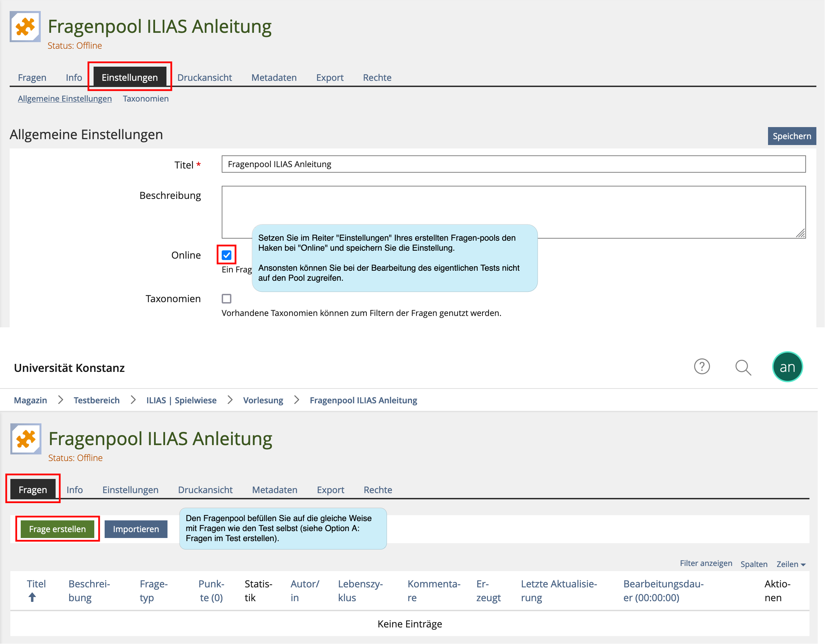This screenshot has width=825, height=644.
Task: Click the upper Fragenpool puzzle icon
Action: pos(25,27)
